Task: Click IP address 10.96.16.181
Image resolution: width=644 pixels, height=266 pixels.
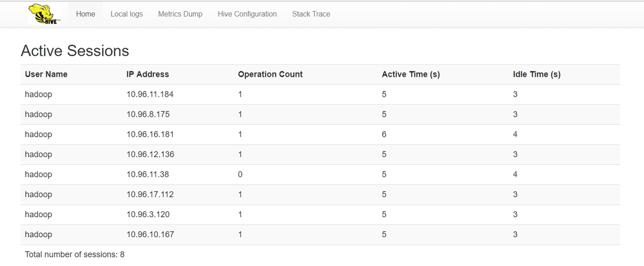Action: (150, 135)
